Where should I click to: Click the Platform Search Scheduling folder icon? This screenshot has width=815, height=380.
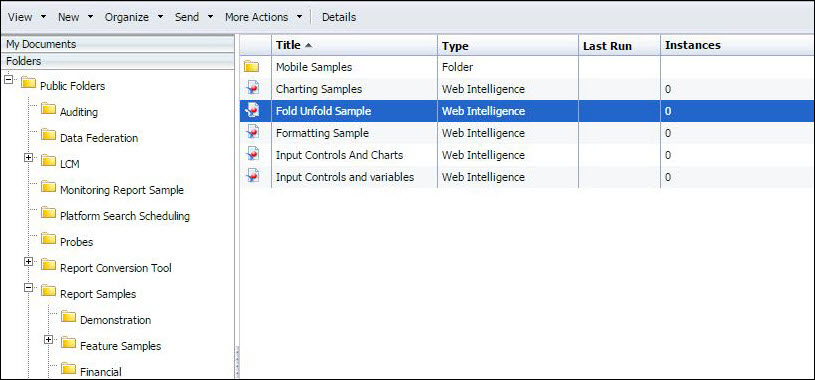tap(48, 213)
